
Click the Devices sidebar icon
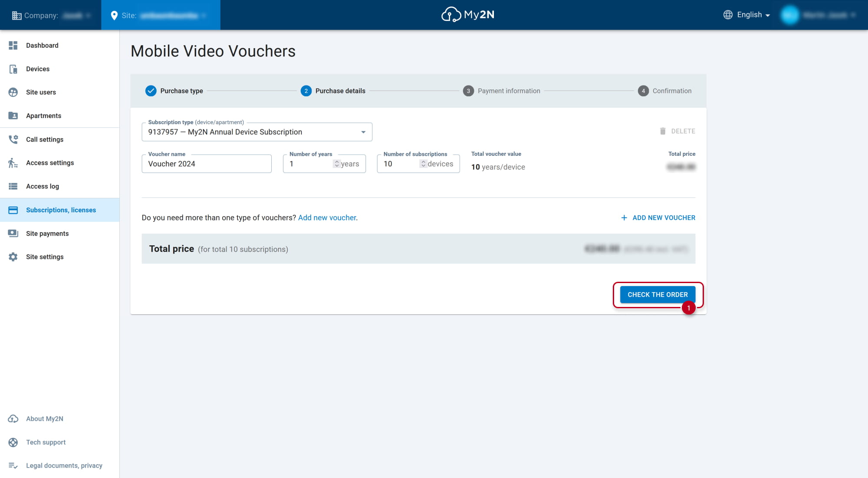pyautogui.click(x=13, y=69)
